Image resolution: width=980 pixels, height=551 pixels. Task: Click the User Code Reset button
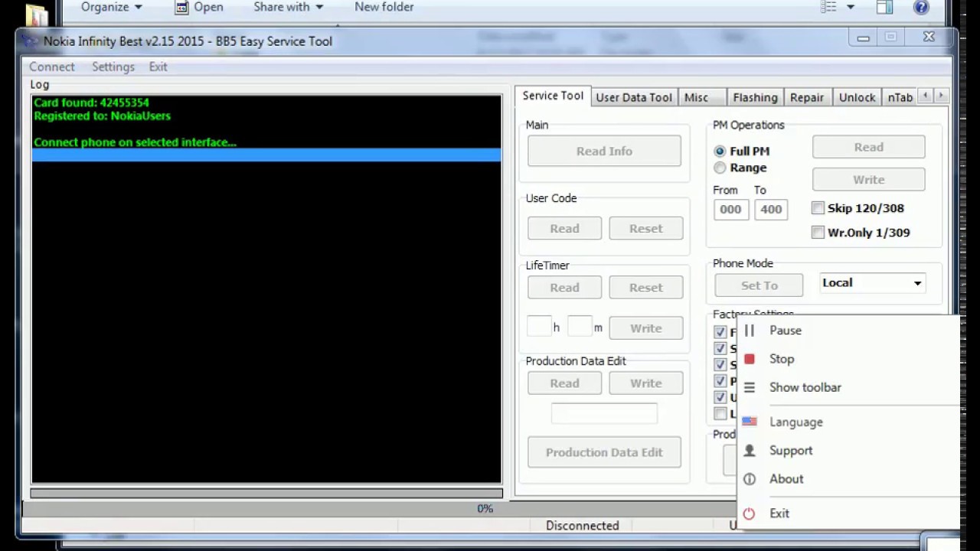click(646, 228)
